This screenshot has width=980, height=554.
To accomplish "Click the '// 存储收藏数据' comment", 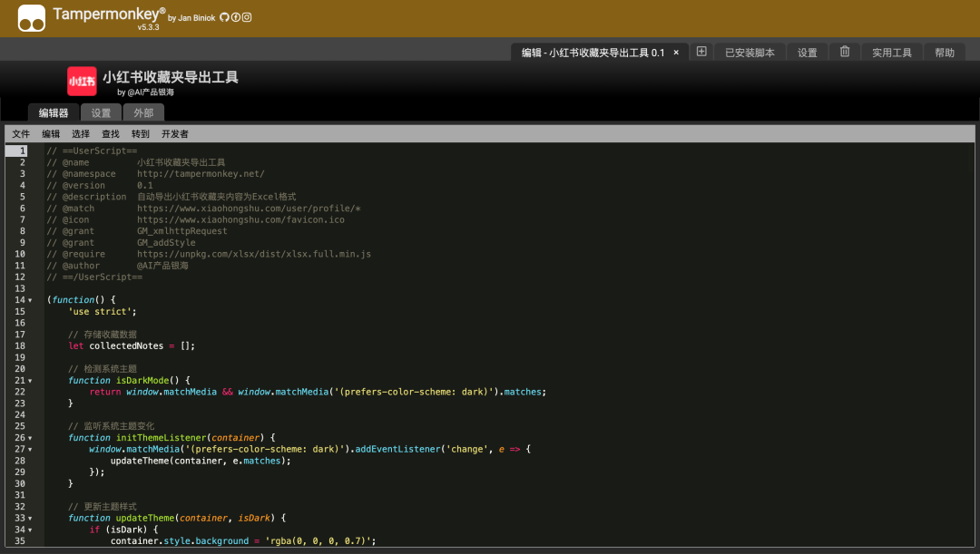I will [x=103, y=335].
